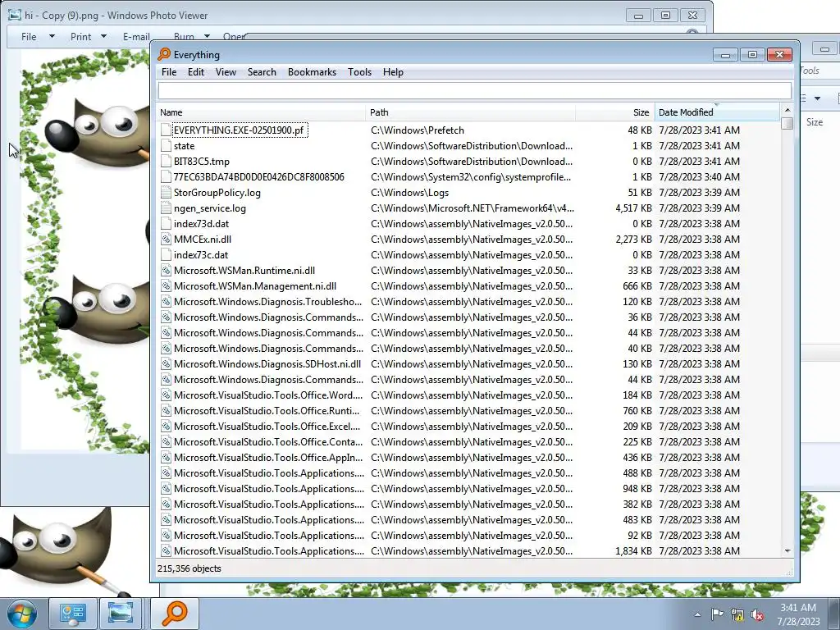This screenshot has height=630, width=840.
Task: Open the Bookmarks menu in Everything
Action: pos(312,72)
